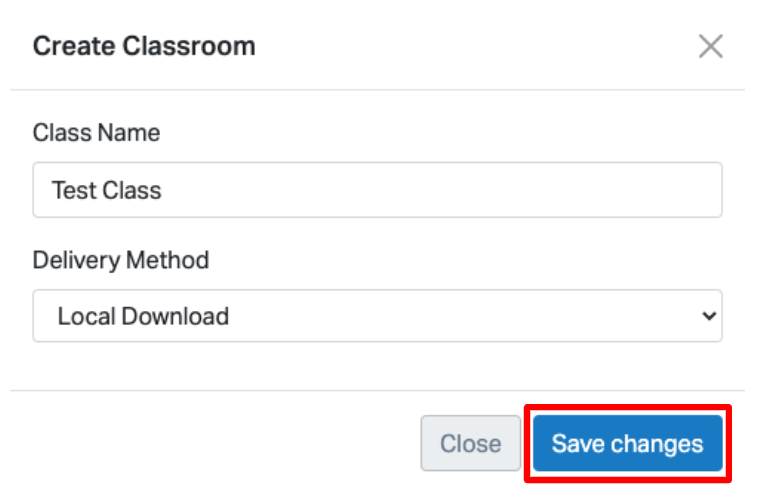The image size is (757, 497).
Task: Open the Delivery Method dropdown
Action: coord(377,316)
